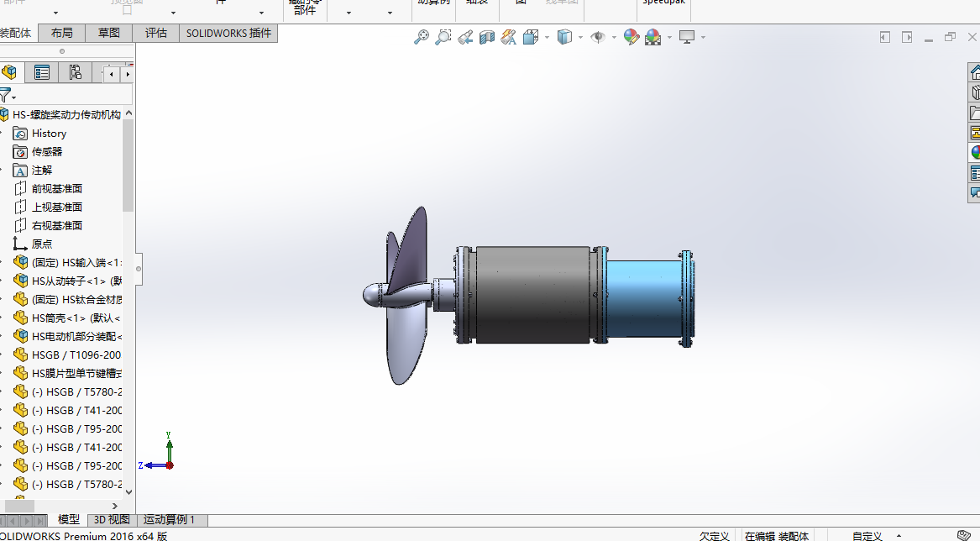Click the 欠定义 status bar entry
The height and width of the screenshot is (541, 980).
click(715, 536)
